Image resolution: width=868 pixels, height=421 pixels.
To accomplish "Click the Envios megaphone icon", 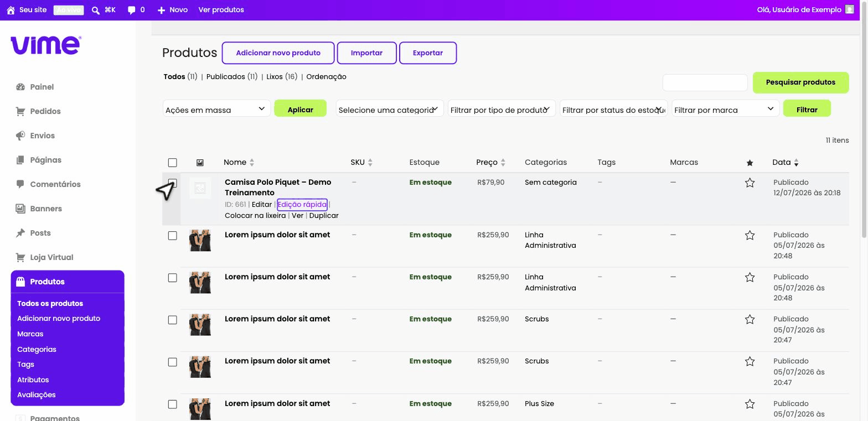I will point(20,136).
